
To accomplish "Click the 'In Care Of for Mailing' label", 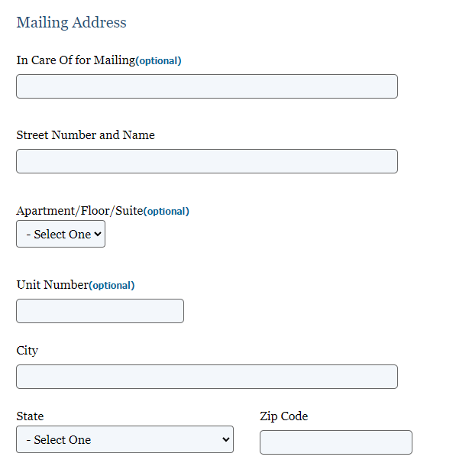I will pos(76,60).
